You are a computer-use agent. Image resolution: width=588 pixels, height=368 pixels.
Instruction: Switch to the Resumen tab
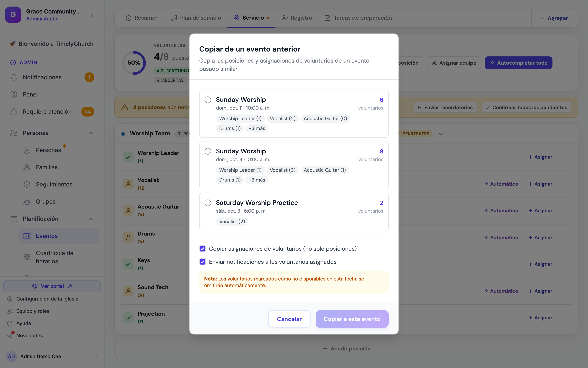pos(142,18)
